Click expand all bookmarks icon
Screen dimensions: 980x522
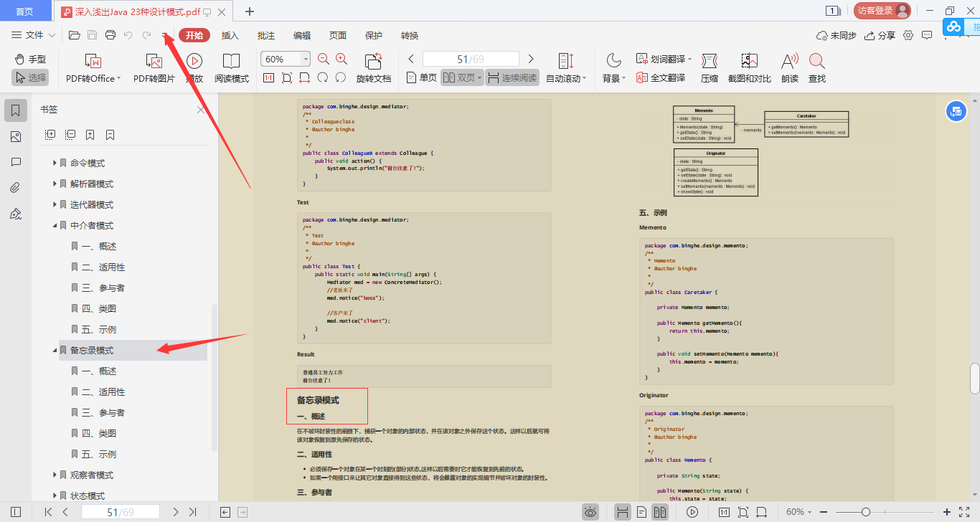coord(50,134)
